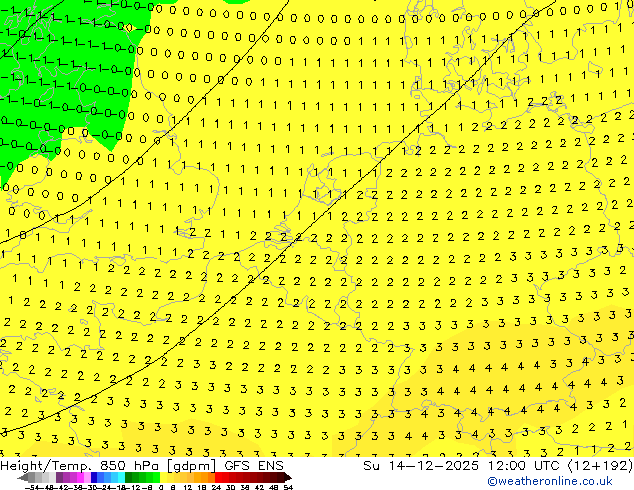
Task: Click the -54 legend scale value
Action: point(32,487)
